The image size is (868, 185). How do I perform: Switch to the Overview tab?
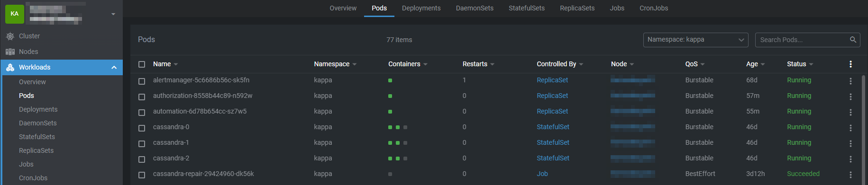pyautogui.click(x=343, y=8)
